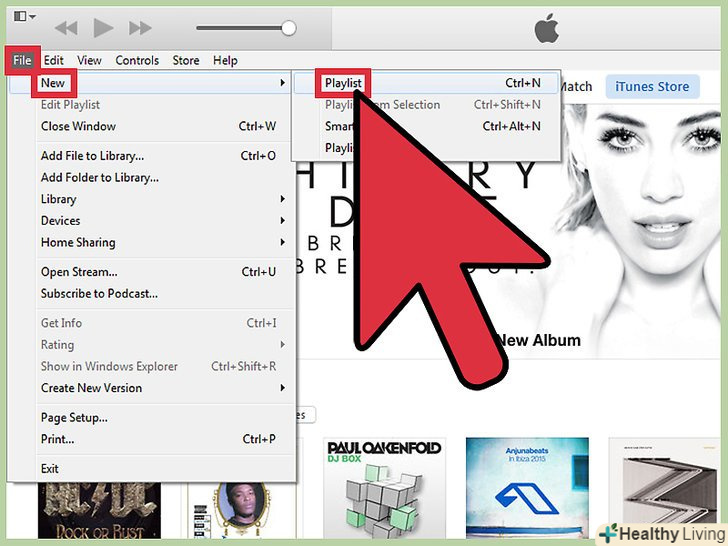Viewport: 728px width, 546px height.
Task: Open the window menu icon at top-left
Action: (25, 17)
